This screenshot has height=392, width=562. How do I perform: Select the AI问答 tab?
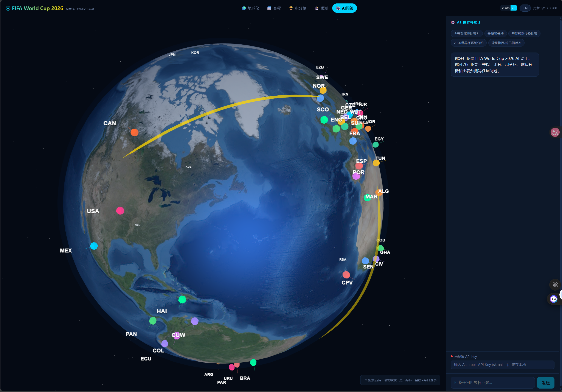pyautogui.click(x=344, y=8)
